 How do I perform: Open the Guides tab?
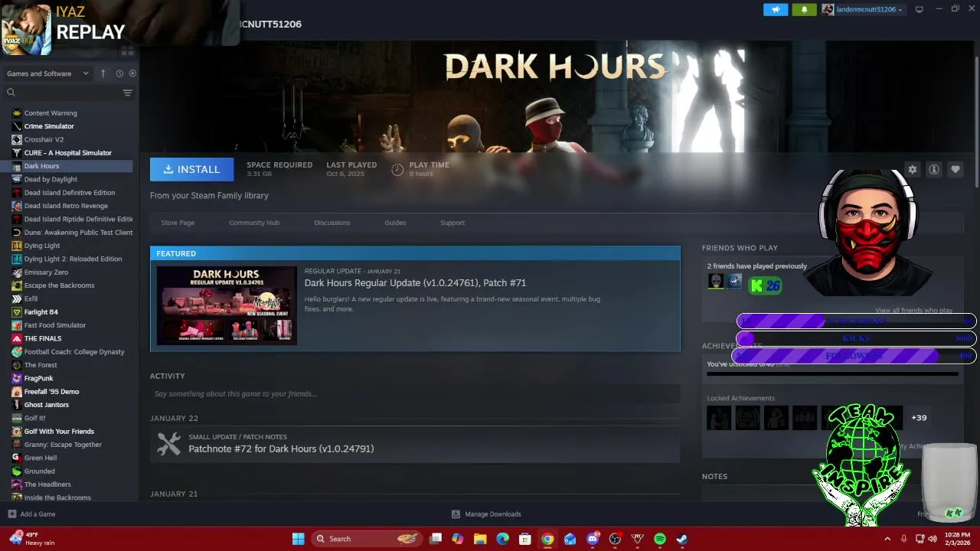click(x=395, y=223)
